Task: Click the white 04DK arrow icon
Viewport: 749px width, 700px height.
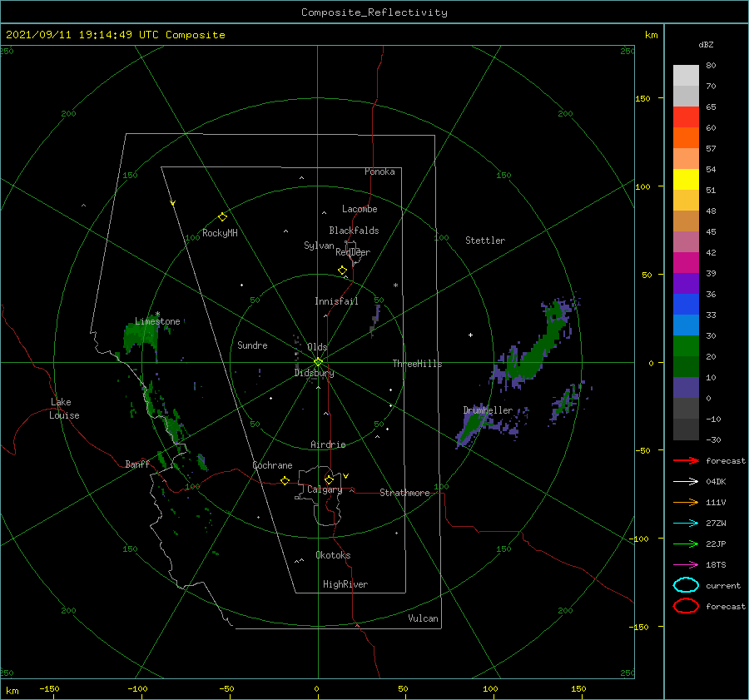Action: [686, 481]
